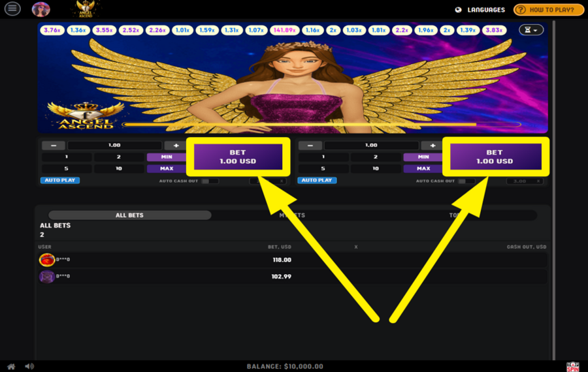The image size is (588, 372).
Task: Open the hamburger menu icon
Action: [x=12, y=9]
